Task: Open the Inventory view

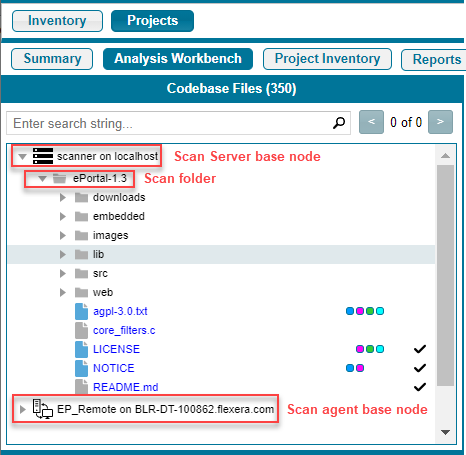Action: click(x=57, y=21)
